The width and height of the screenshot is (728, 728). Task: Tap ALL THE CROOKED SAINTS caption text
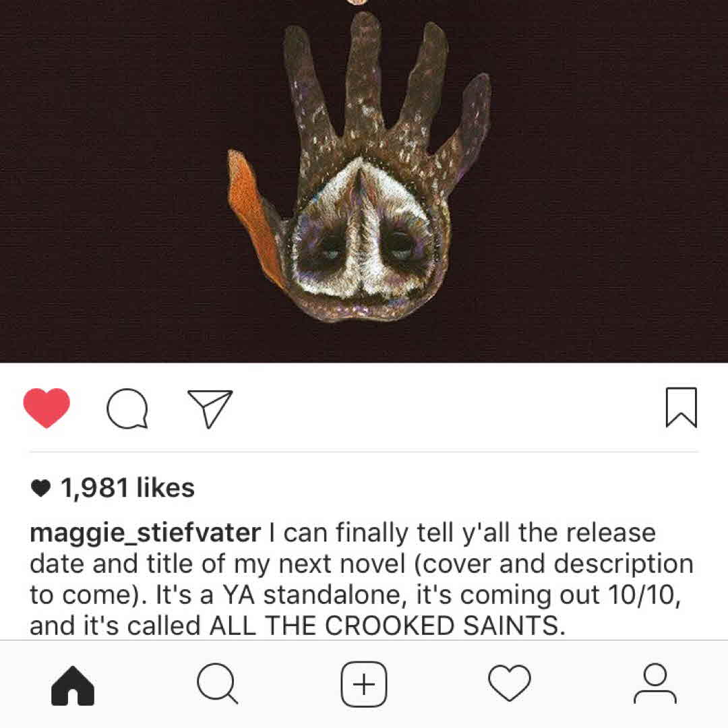point(387,626)
